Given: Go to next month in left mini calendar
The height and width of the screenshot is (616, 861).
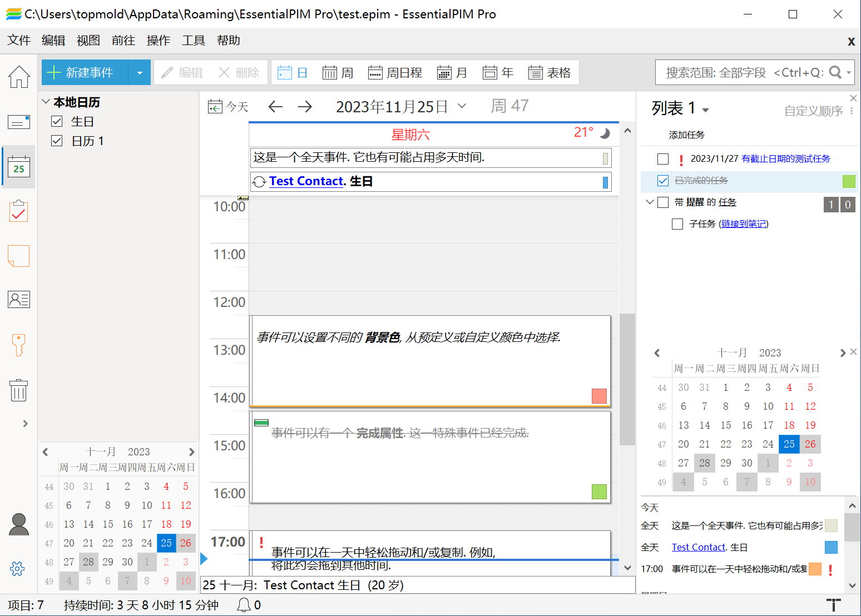Looking at the screenshot, I should tap(191, 452).
